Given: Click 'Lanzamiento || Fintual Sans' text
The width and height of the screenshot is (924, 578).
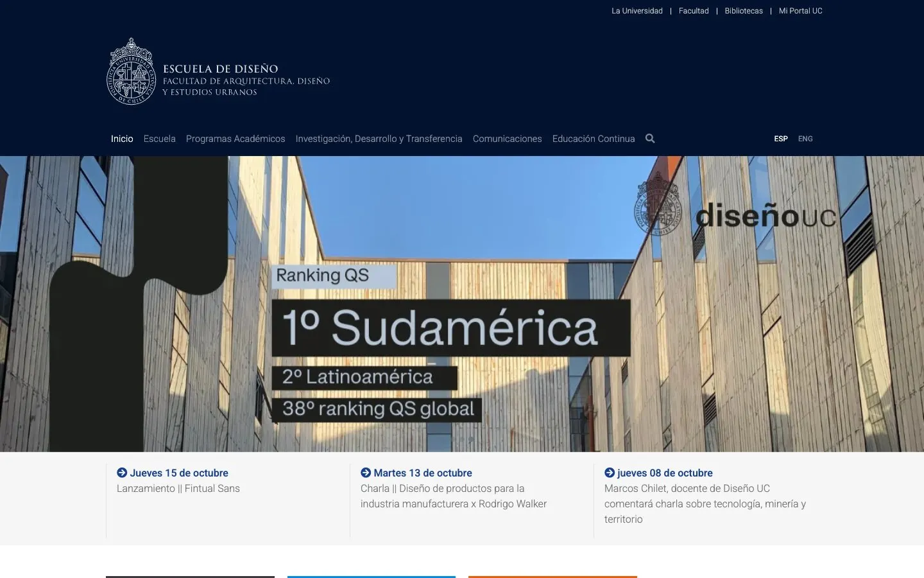Looking at the screenshot, I should click(178, 488).
